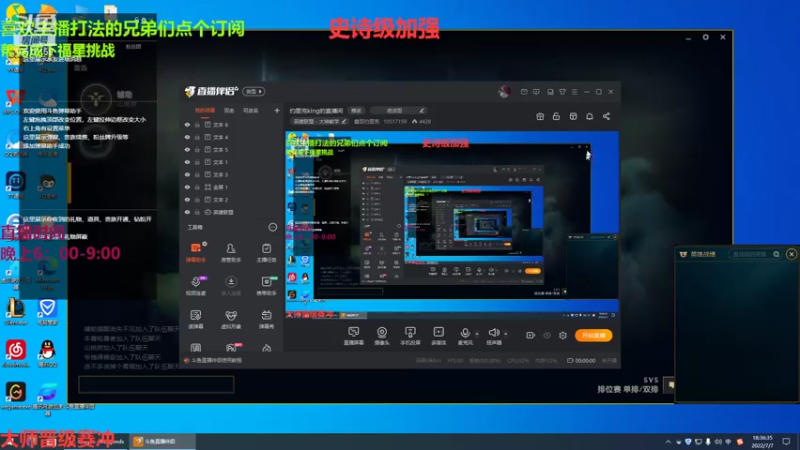Mute the 扬声器 speaker
The width and height of the screenshot is (800, 450).
click(493, 336)
